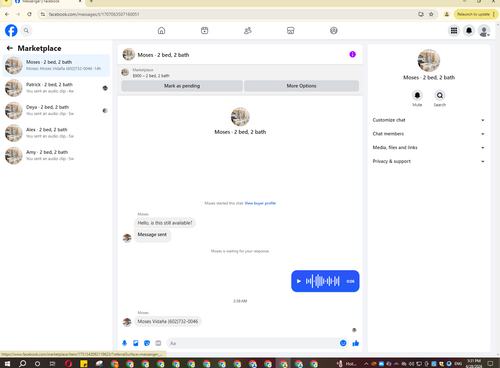Go back in the browser
The height and width of the screenshot is (368, 500).
coord(7,14)
